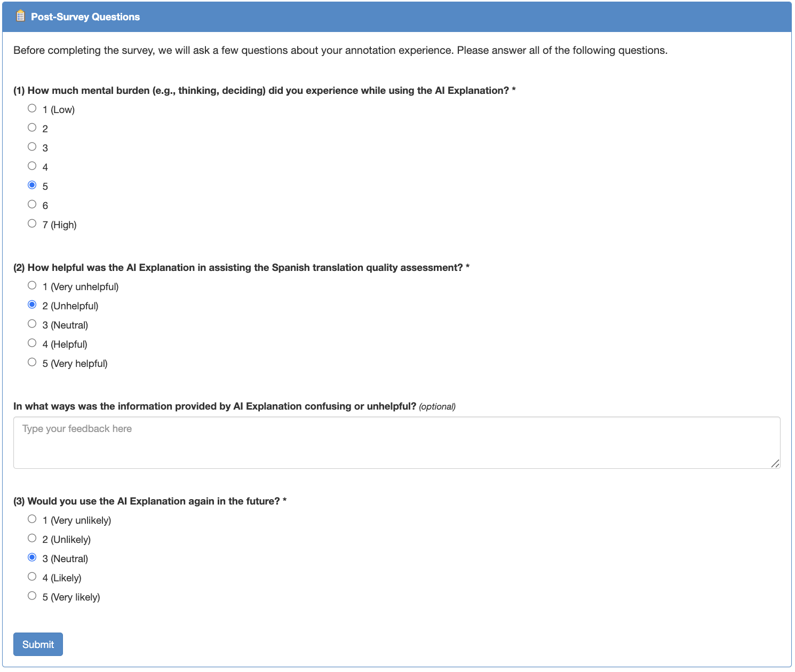Select mental burden rating 7 (High)
Viewport: 795px width, 672px height.
[x=32, y=224]
